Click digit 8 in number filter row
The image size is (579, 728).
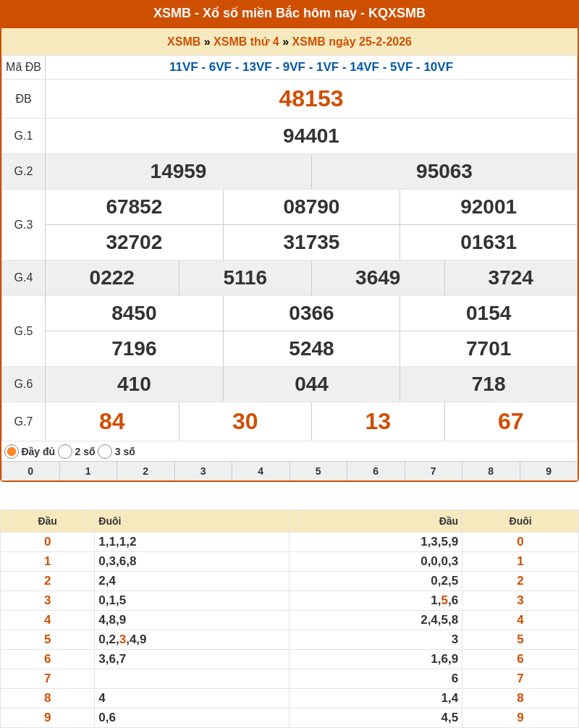click(x=491, y=471)
